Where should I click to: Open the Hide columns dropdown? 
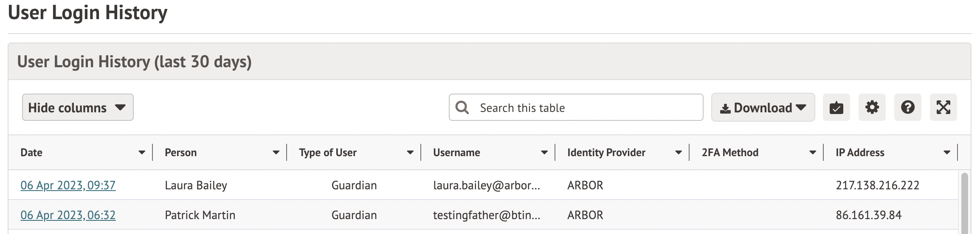[78, 108]
